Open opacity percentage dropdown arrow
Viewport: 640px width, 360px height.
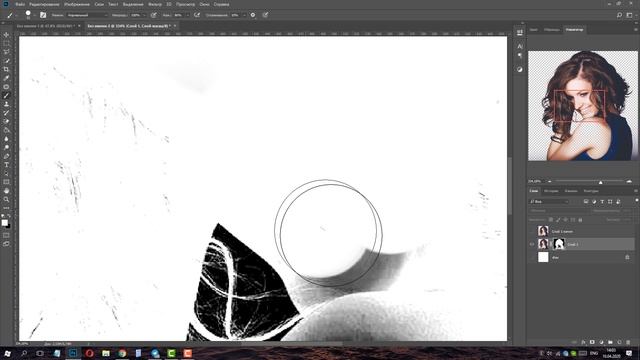click(144, 15)
